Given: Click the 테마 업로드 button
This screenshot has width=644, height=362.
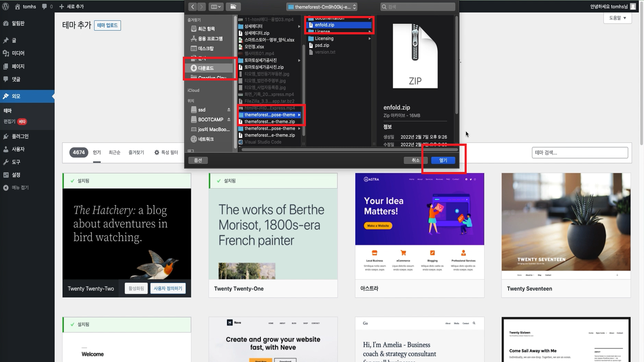Looking at the screenshot, I should click(107, 25).
